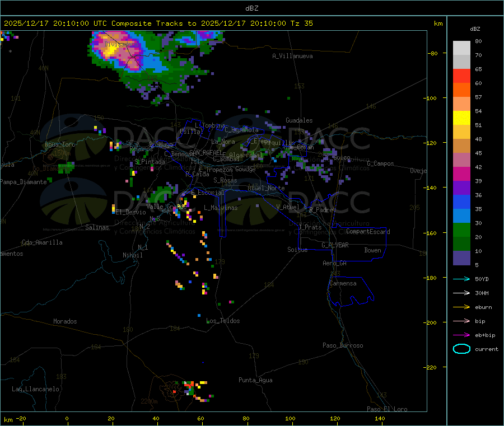Click the 'Tropezon Goudge' map label
The width and height of the screenshot is (504, 426).
click(231, 169)
